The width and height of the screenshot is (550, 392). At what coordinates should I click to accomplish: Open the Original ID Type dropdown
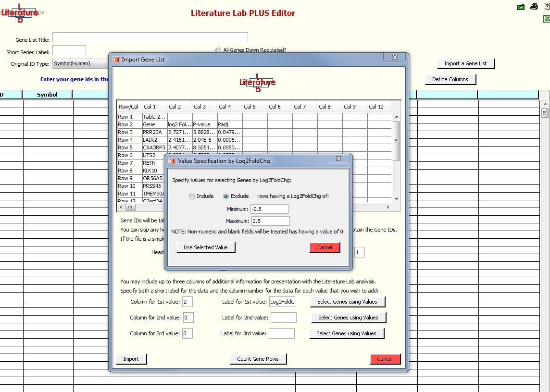pos(81,63)
